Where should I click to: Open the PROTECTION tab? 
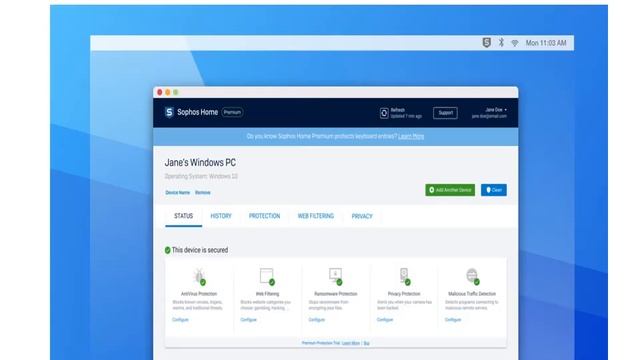click(x=264, y=216)
